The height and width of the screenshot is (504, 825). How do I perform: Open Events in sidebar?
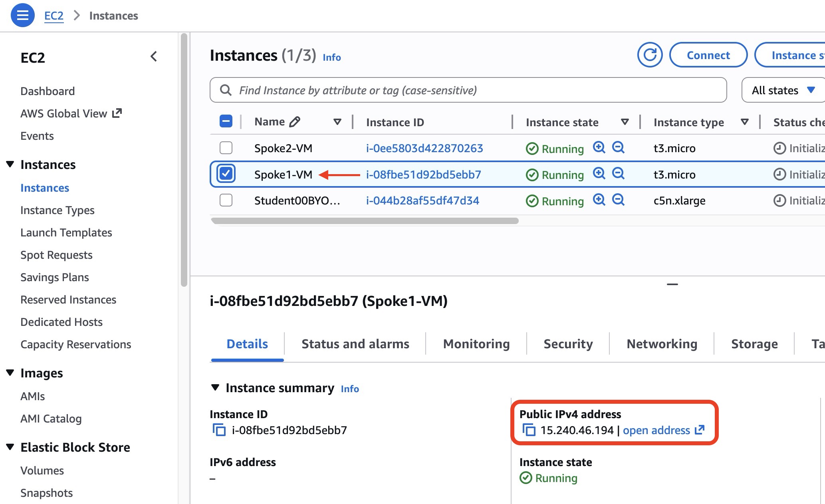37,136
